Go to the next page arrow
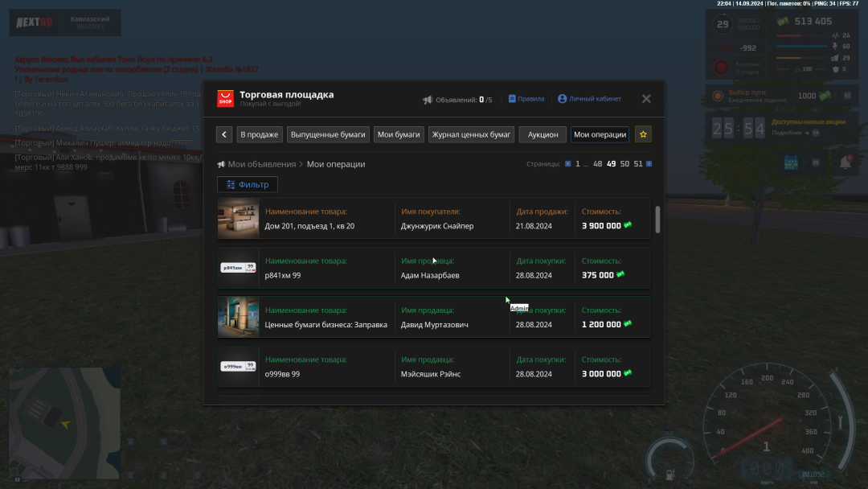 649,164
